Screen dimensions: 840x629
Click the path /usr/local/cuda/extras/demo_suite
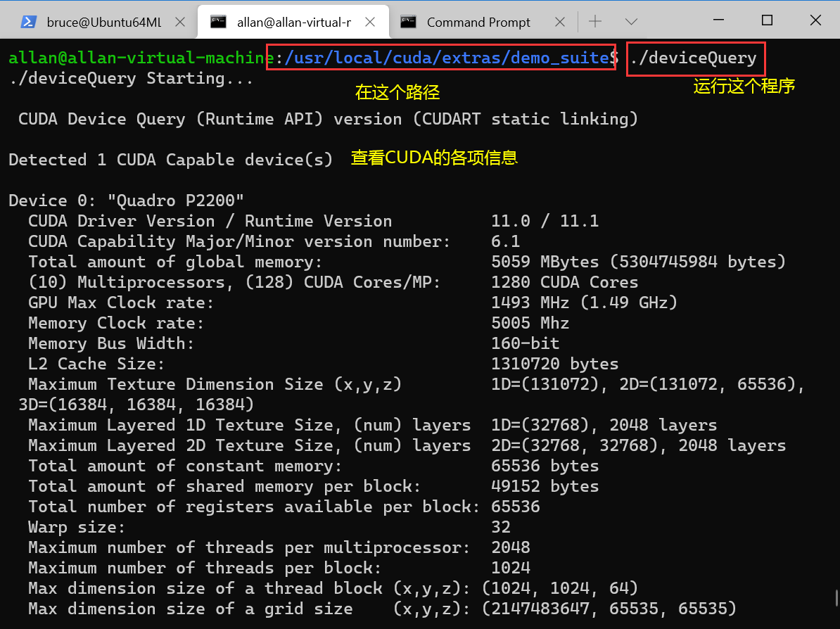446,58
